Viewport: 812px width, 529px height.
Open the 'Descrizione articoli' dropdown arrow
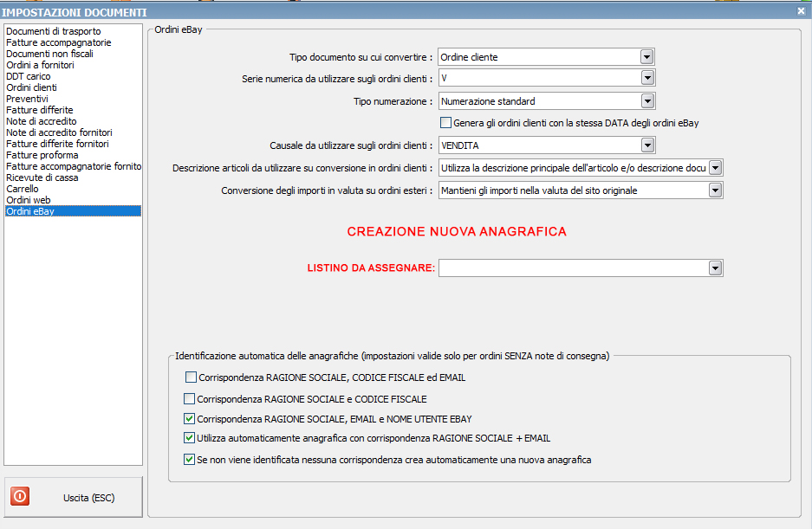pos(715,168)
